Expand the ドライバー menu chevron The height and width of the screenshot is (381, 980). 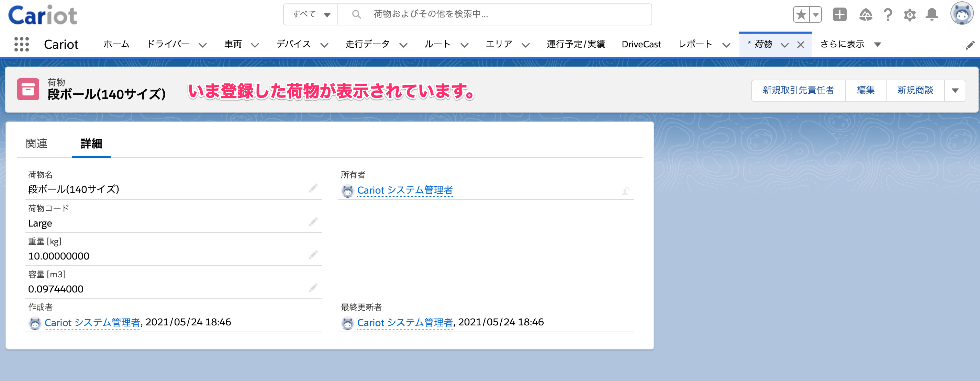coord(203,45)
